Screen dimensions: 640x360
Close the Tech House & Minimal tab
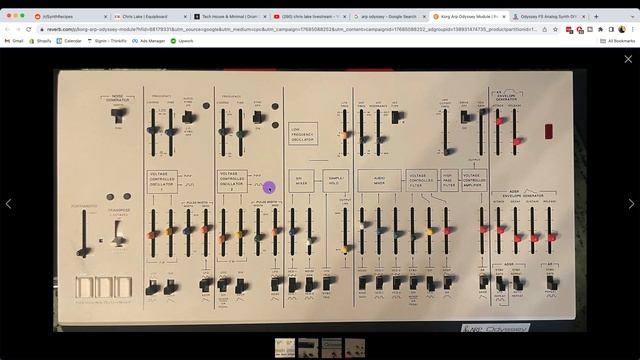[264, 17]
